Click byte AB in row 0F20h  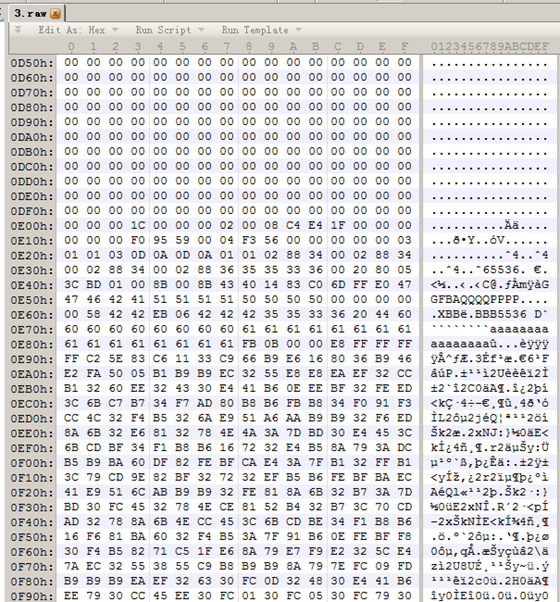click(160, 492)
